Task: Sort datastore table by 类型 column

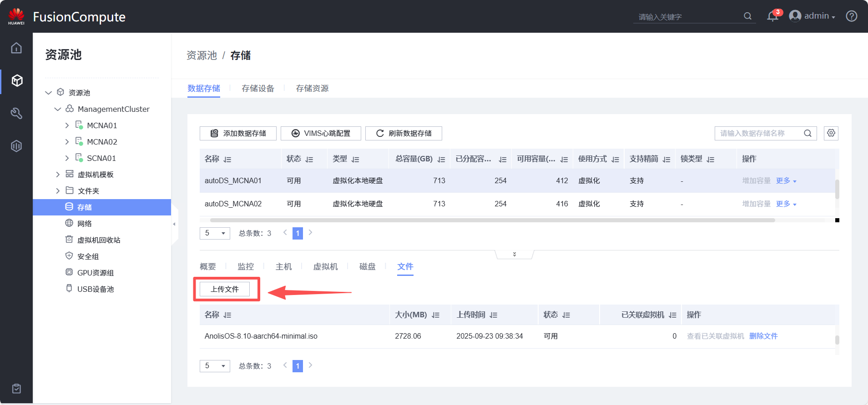Action: pyautogui.click(x=355, y=160)
